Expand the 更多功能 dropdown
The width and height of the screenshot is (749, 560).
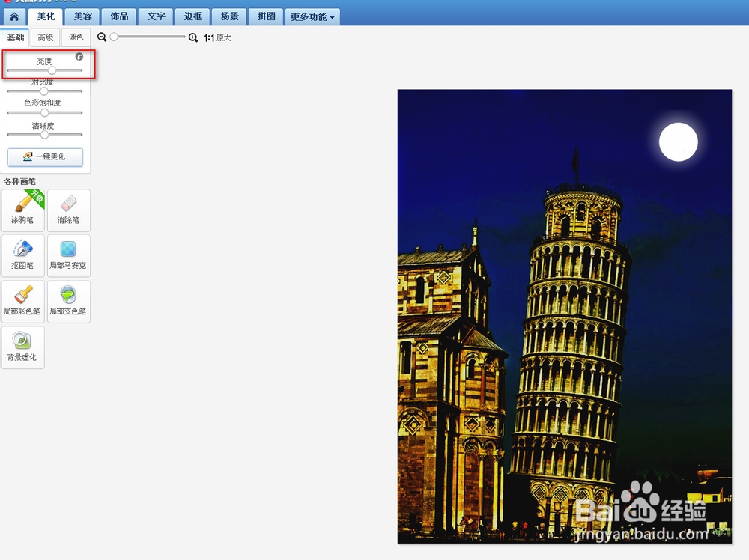click(x=312, y=17)
